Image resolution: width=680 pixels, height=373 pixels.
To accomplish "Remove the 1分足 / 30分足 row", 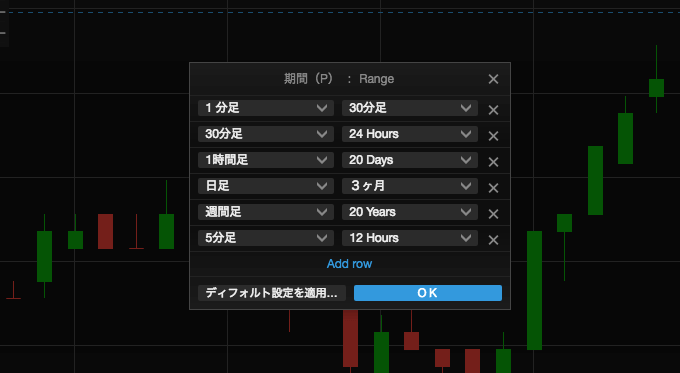I will 493,110.
